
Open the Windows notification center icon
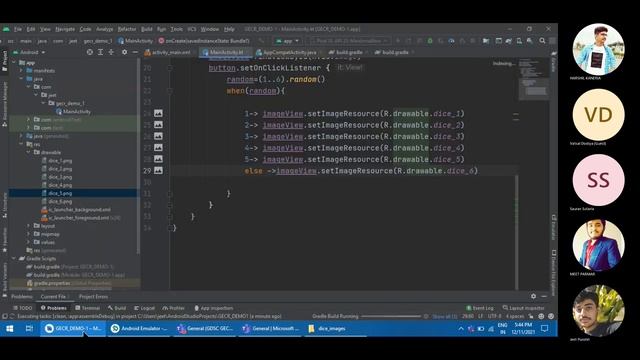coord(544,328)
